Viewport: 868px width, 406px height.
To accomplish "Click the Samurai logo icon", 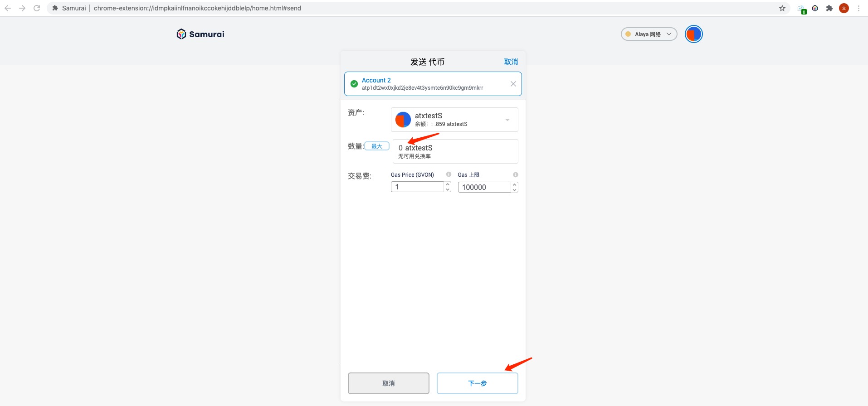I will (181, 34).
